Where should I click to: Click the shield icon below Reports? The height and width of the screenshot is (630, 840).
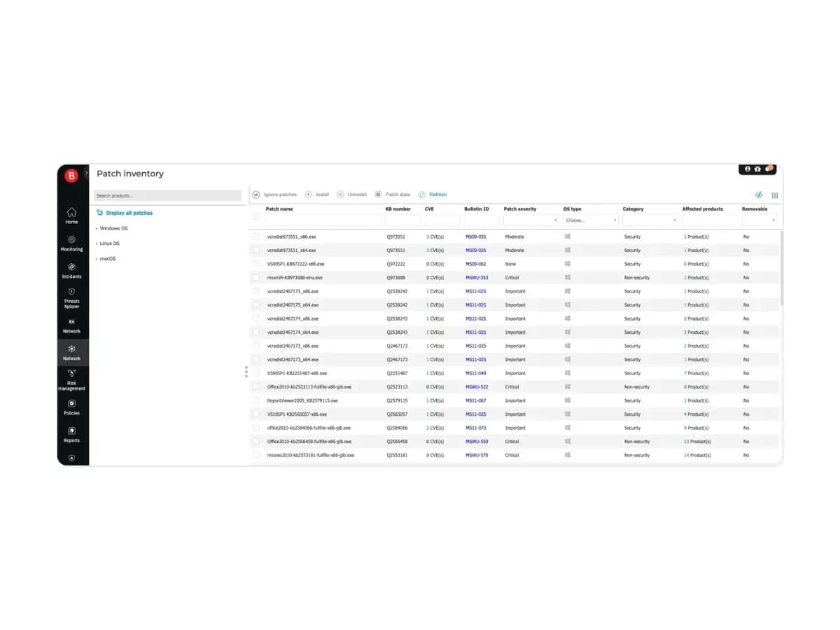[x=71, y=458]
